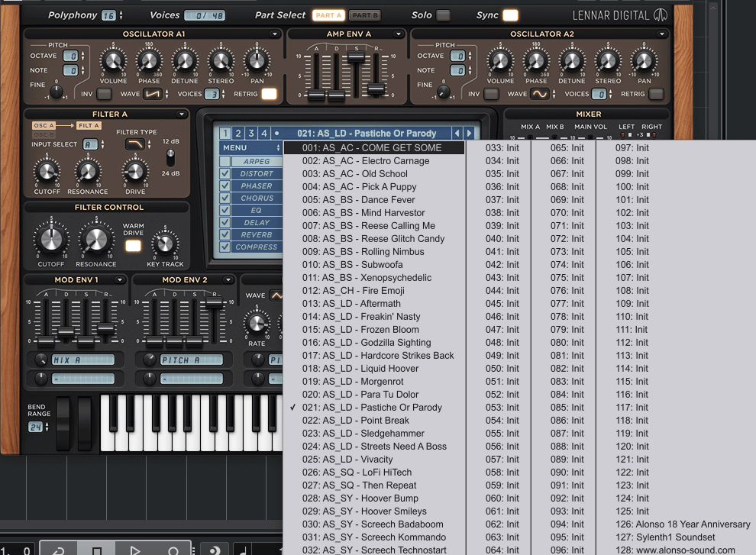
Task: Click Filter A Cutoff knob
Action: point(47,171)
